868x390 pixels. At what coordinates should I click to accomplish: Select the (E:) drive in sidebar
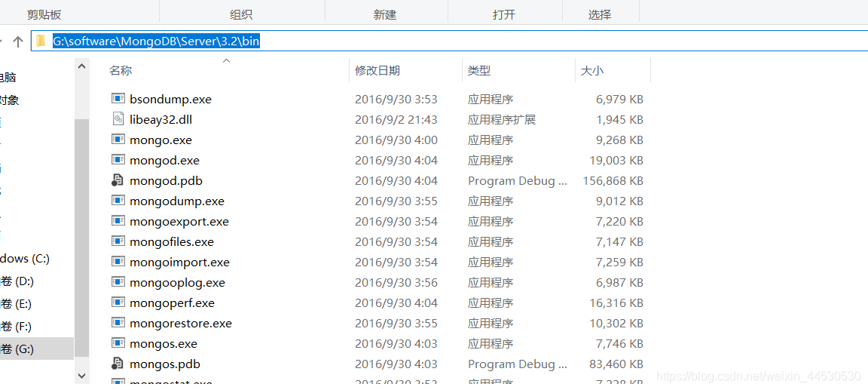pyautogui.click(x=17, y=303)
